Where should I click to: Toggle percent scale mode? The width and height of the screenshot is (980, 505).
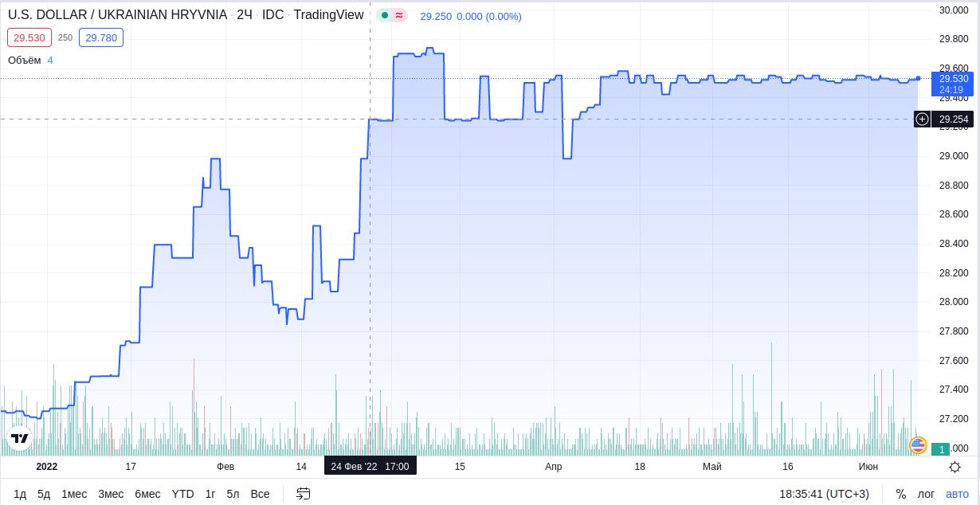[900, 494]
